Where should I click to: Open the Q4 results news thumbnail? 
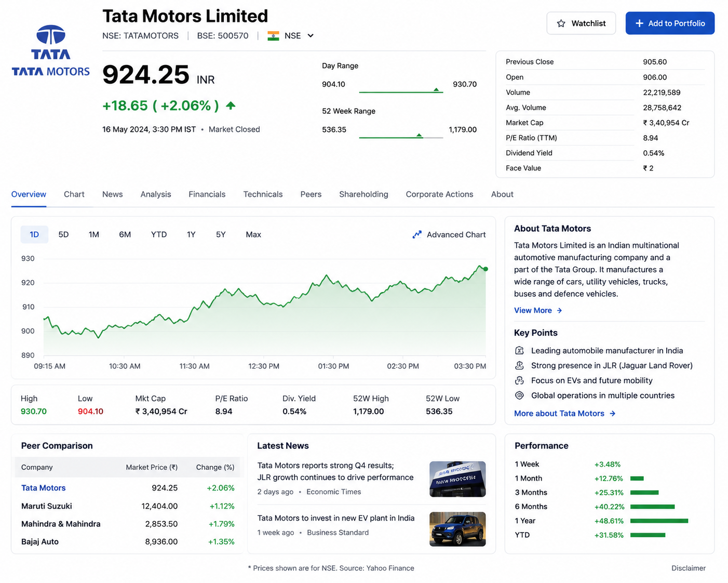coord(457,479)
